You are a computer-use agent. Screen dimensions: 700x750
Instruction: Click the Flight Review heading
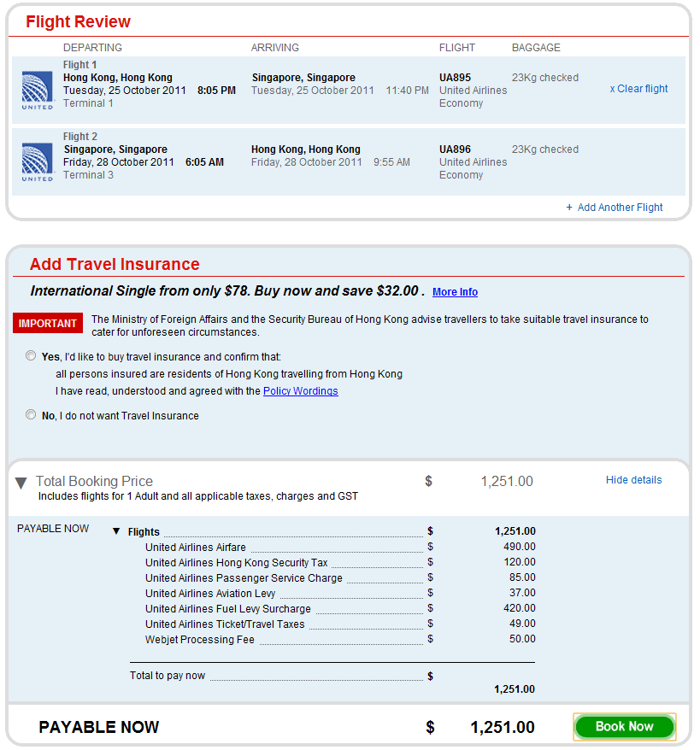tap(78, 22)
